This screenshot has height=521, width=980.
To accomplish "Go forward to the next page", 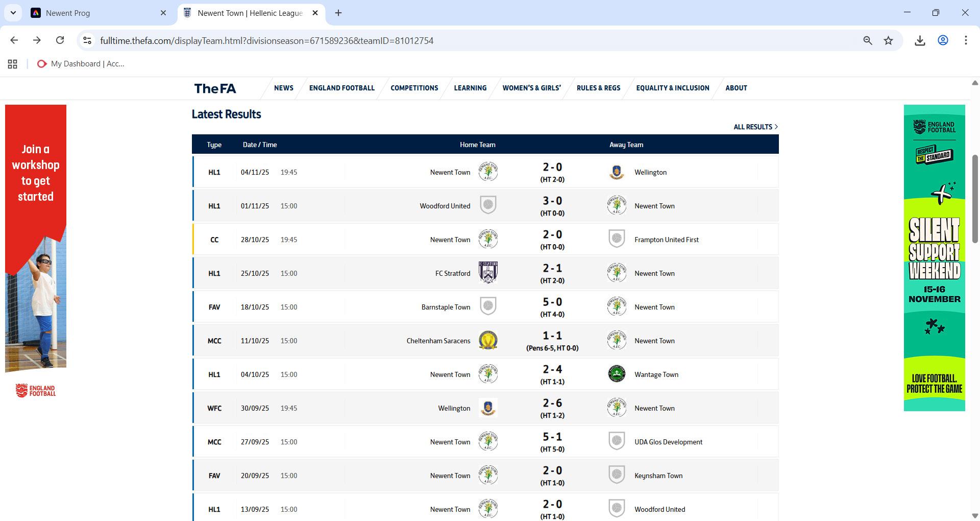I will [37, 40].
